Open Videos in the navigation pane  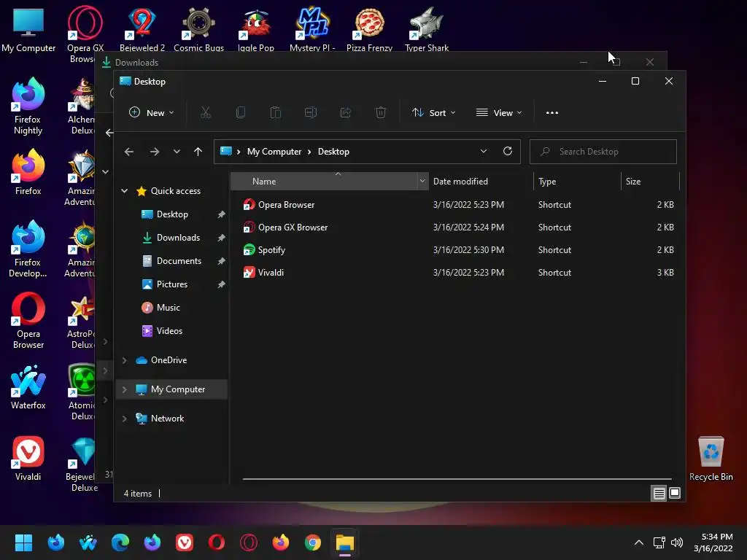point(169,331)
